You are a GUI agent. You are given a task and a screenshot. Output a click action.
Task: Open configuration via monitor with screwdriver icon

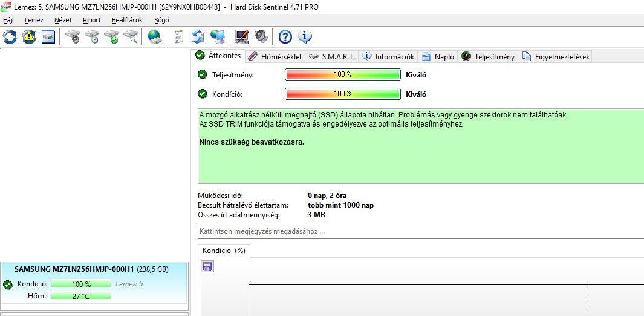[242, 37]
